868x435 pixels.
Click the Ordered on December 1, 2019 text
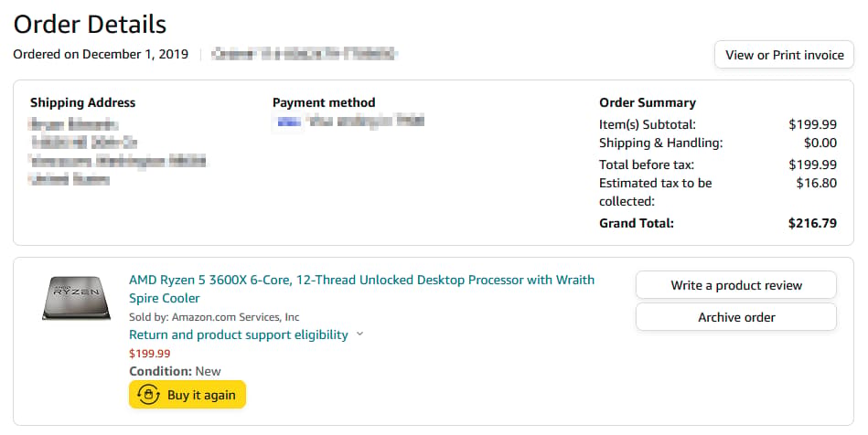pos(101,54)
